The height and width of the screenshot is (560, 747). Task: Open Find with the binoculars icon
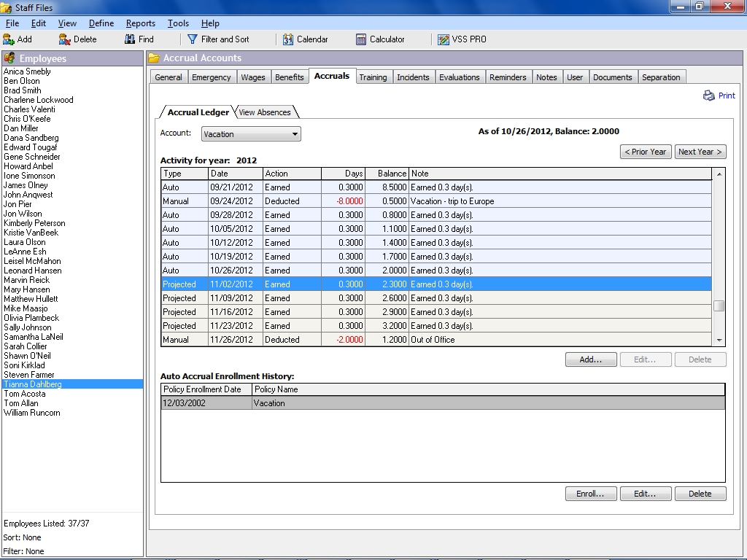click(130, 39)
